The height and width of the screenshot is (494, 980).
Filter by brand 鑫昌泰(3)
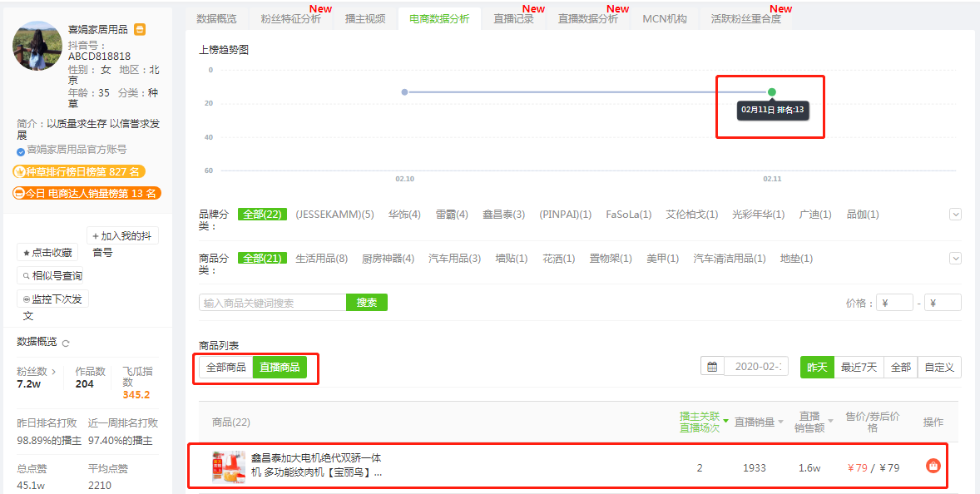tap(504, 215)
